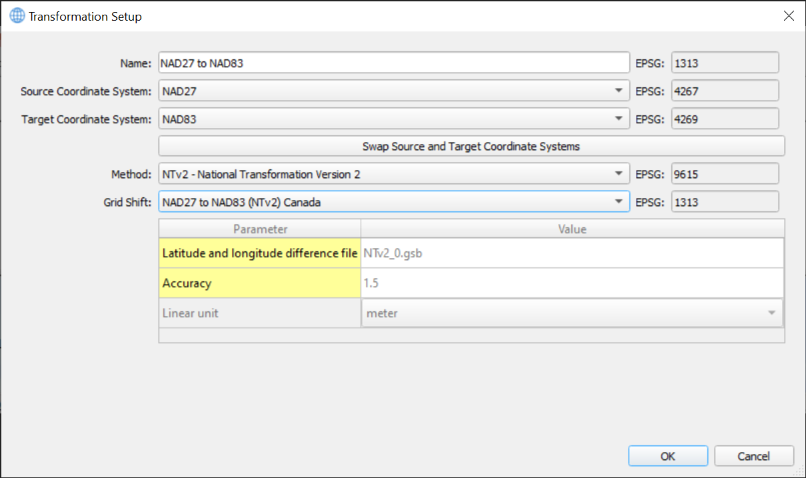Viewport: 806px width, 478px height.
Task: Swap Source and Target Coordinate Systems
Action: (471, 146)
